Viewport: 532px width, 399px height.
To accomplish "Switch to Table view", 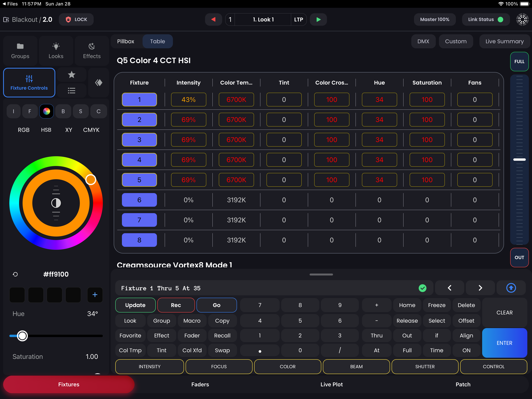I will (158, 41).
